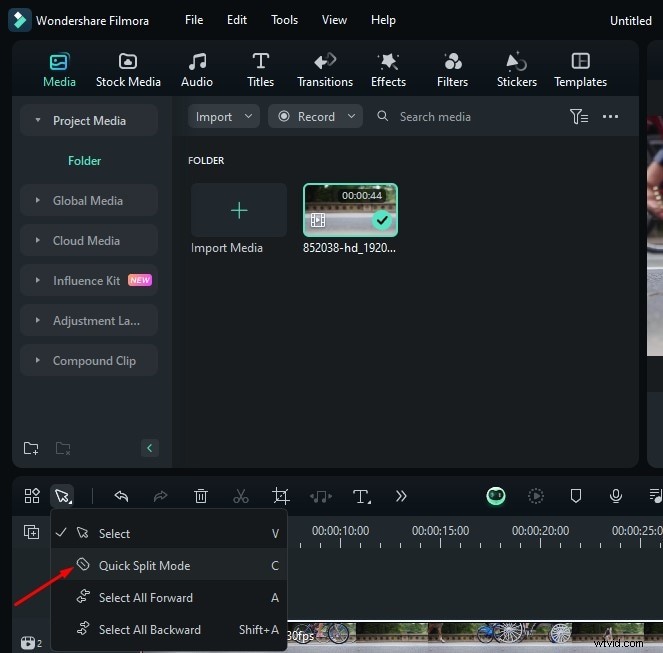Open the media filter and sort icon
Screen dimensions: 663x653
pos(579,116)
